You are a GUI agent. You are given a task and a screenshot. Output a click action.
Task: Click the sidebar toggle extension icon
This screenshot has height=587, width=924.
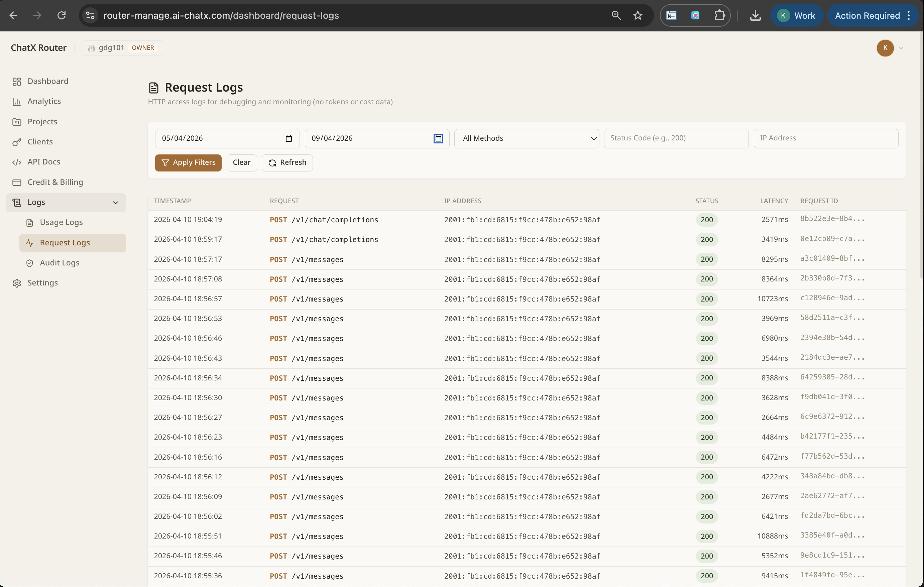[x=671, y=15]
